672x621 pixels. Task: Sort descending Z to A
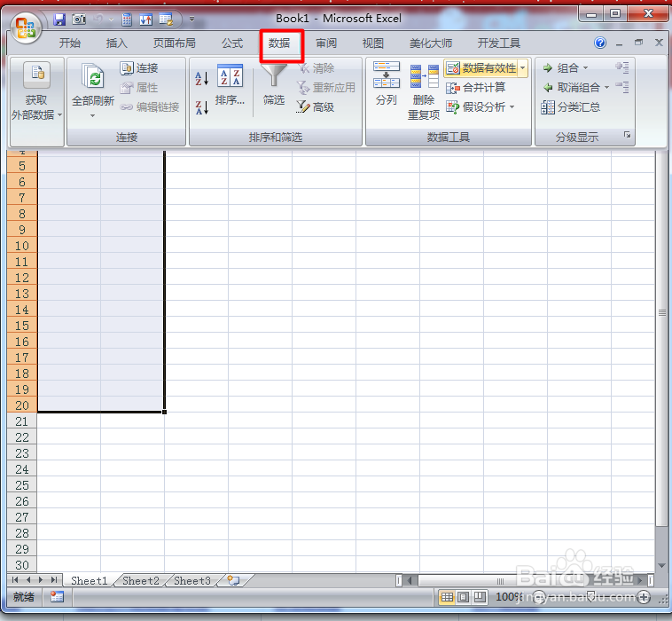[x=202, y=107]
